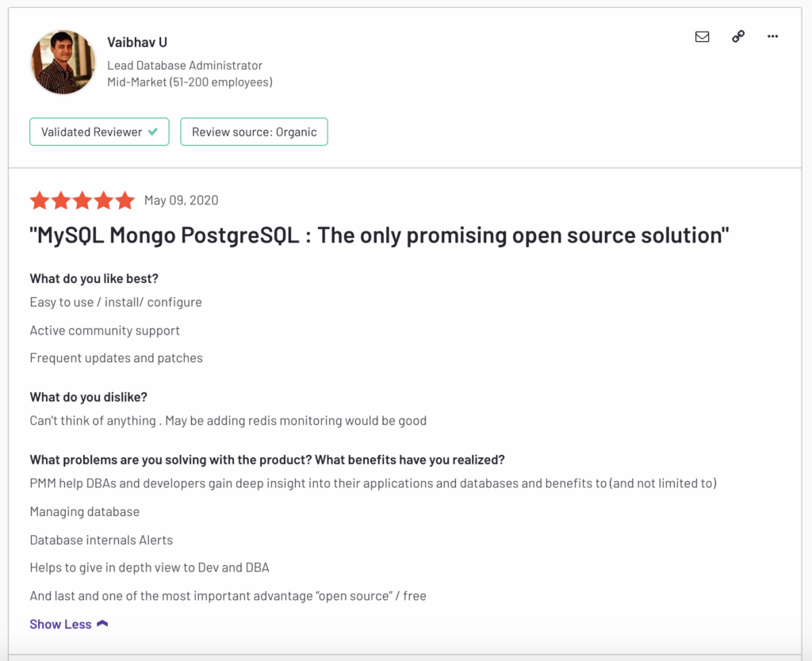Click the purple chevron beside Show Less
This screenshot has height=661, width=812.
coord(101,624)
